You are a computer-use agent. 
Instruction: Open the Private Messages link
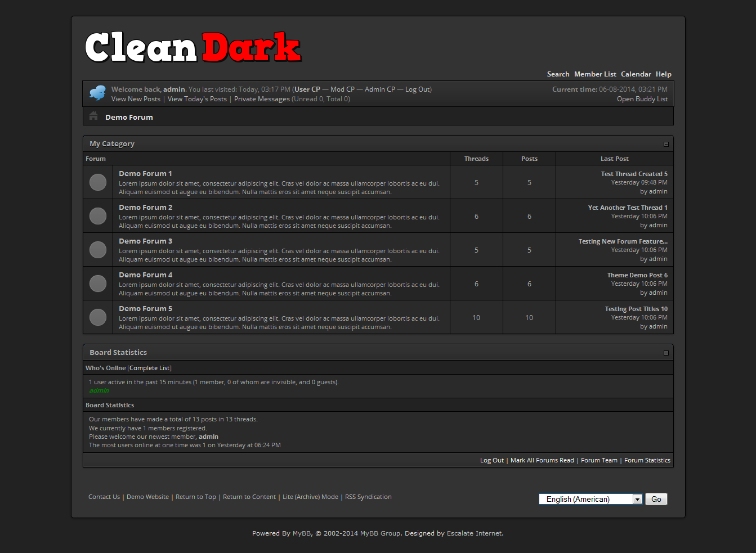[262, 99]
